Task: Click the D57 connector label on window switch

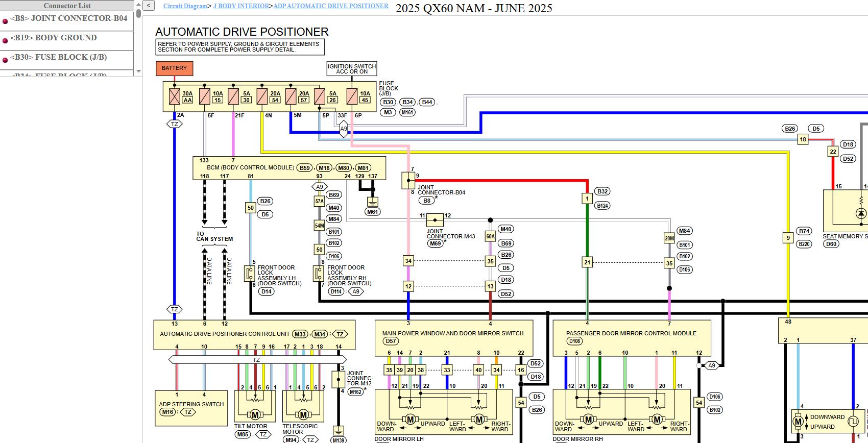Action: pyautogui.click(x=391, y=341)
